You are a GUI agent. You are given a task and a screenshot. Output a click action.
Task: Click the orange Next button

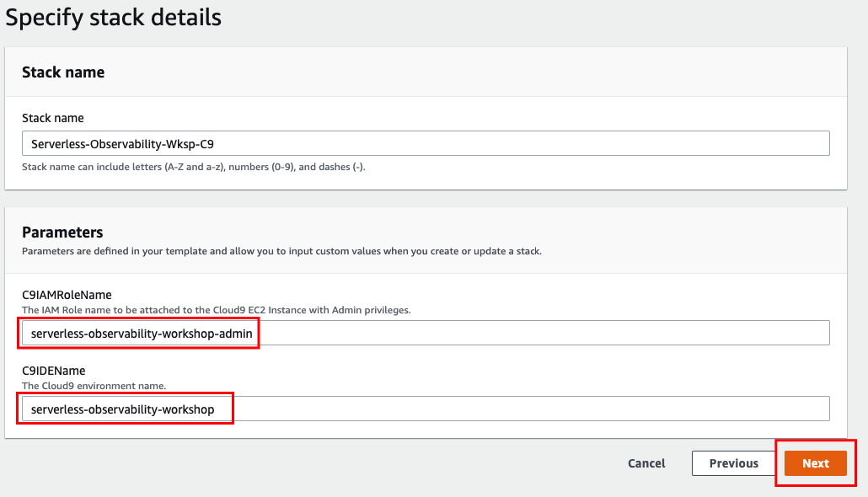coord(816,463)
